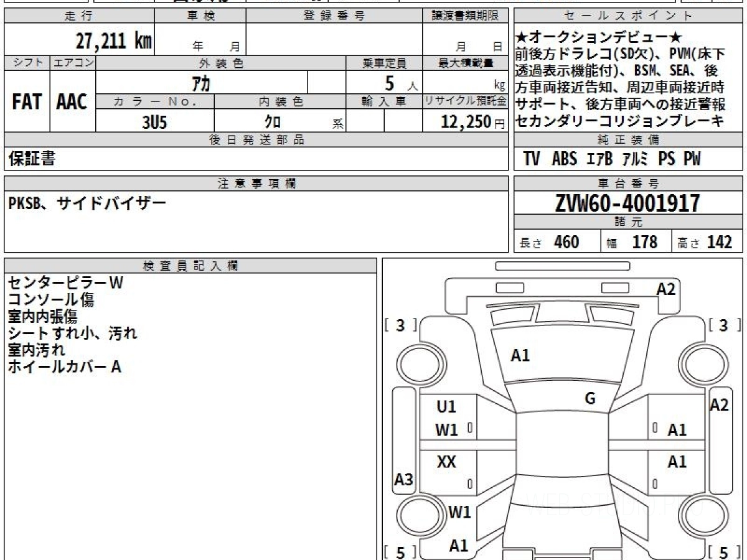Click the 譲渡書類期限 header
The height and width of the screenshot is (560, 747).
[466, 16]
